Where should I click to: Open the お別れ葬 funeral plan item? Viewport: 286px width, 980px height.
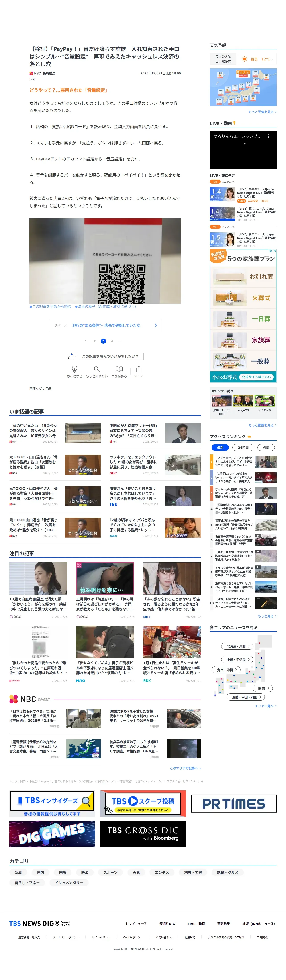(x=243, y=277)
